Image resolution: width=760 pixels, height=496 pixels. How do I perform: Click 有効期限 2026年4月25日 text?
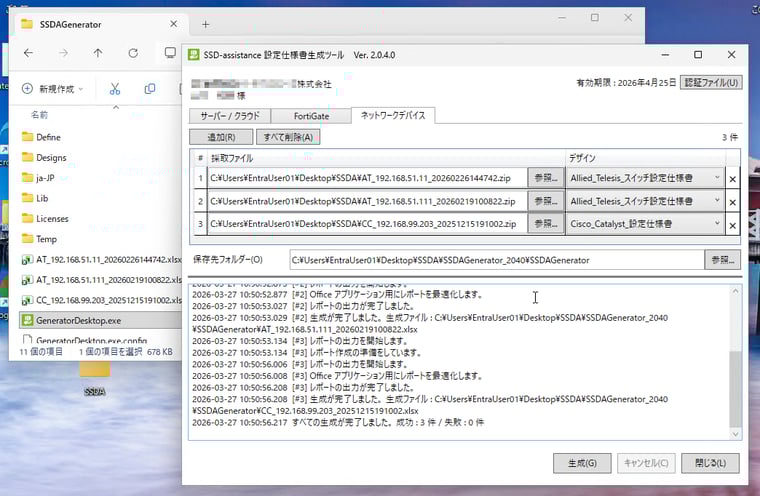(626, 83)
